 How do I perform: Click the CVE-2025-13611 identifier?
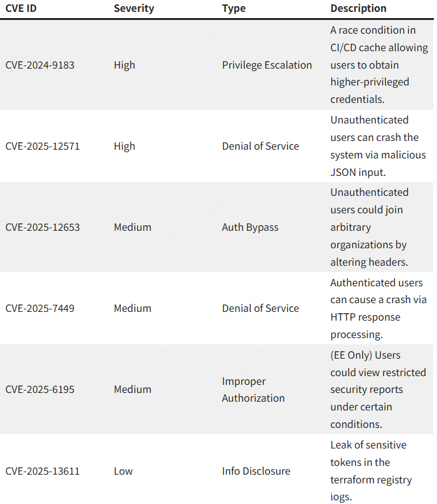pos(42,471)
